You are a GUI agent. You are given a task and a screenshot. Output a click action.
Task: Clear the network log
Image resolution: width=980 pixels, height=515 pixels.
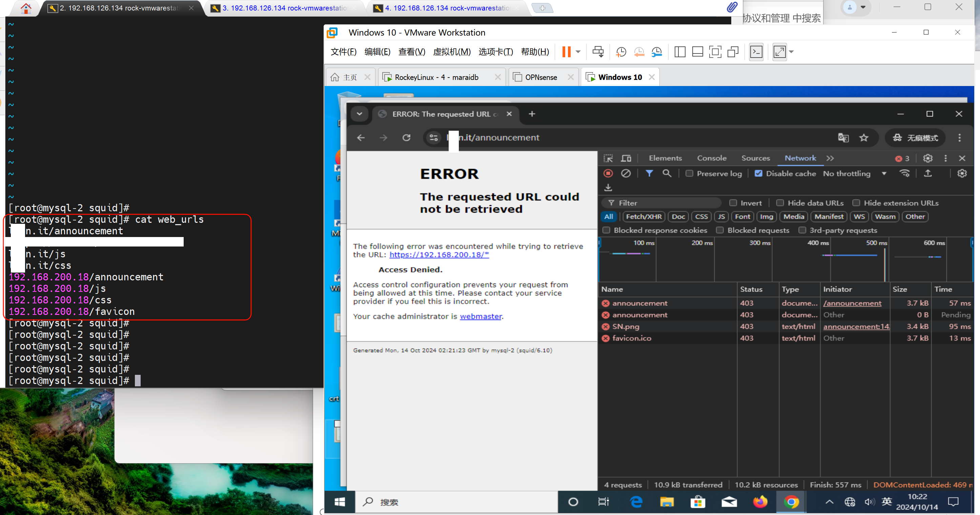pyautogui.click(x=626, y=174)
